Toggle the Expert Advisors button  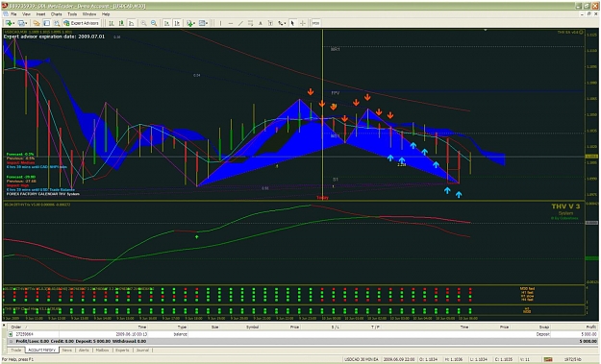point(82,23)
